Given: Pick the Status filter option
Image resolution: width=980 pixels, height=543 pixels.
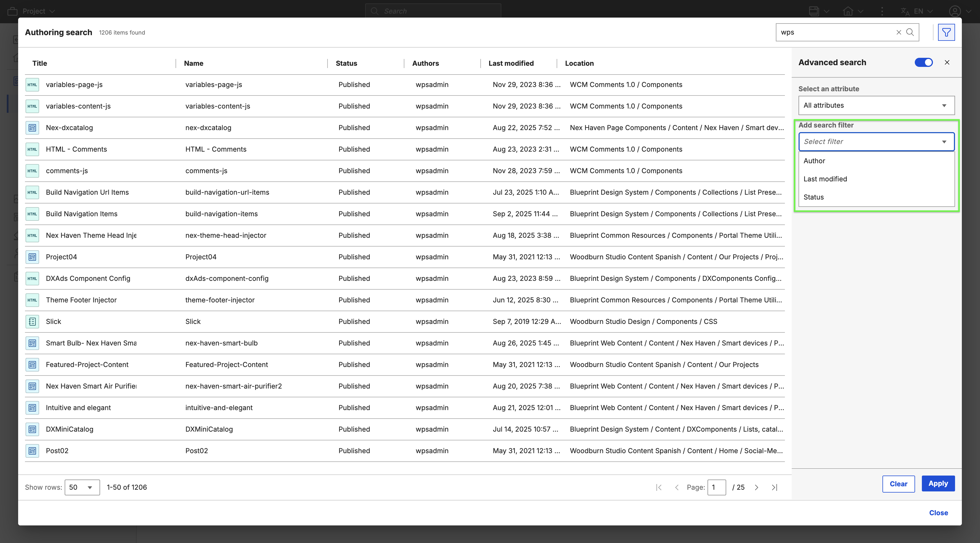Looking at the screenshot, I should point(813,197).
